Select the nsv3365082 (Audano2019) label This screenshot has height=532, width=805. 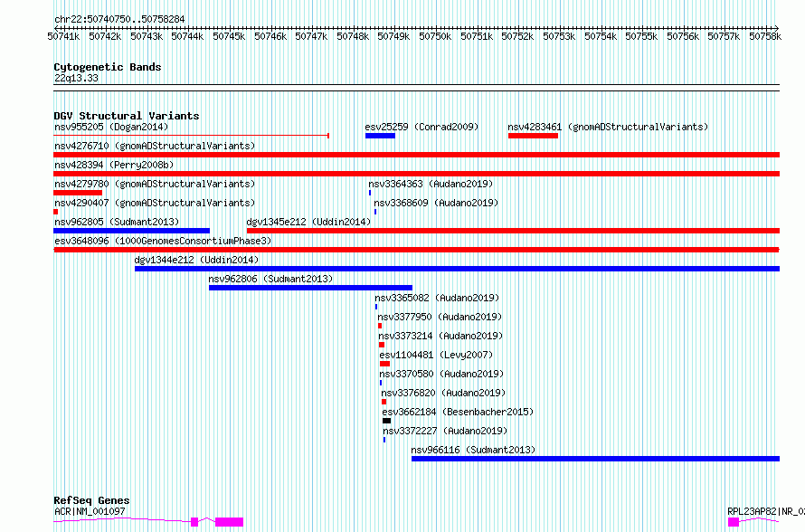tap(437, 298)
